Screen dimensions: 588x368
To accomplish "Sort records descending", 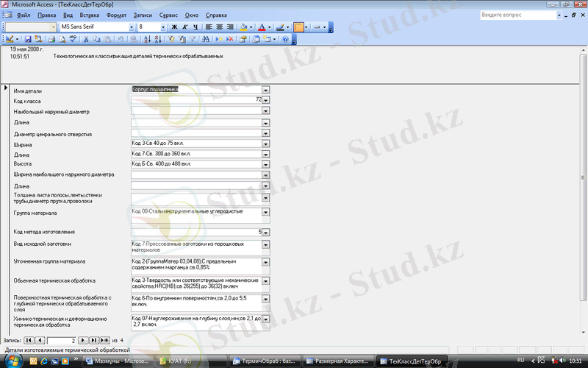I will 158,39.
